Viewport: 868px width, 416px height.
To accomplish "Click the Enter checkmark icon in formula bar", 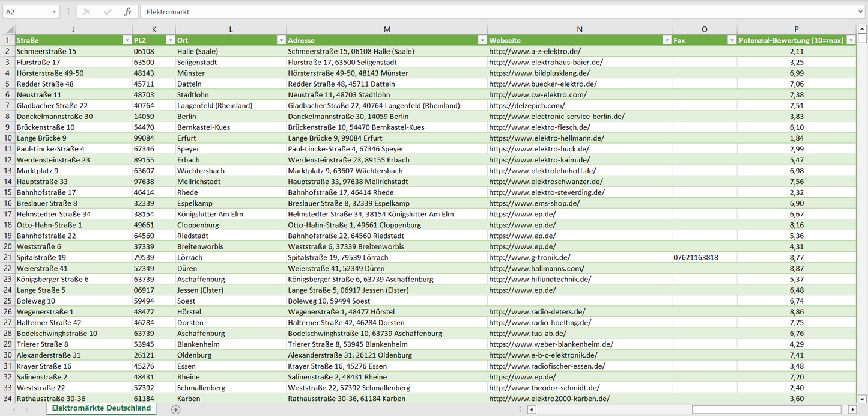I will point(108,12).
